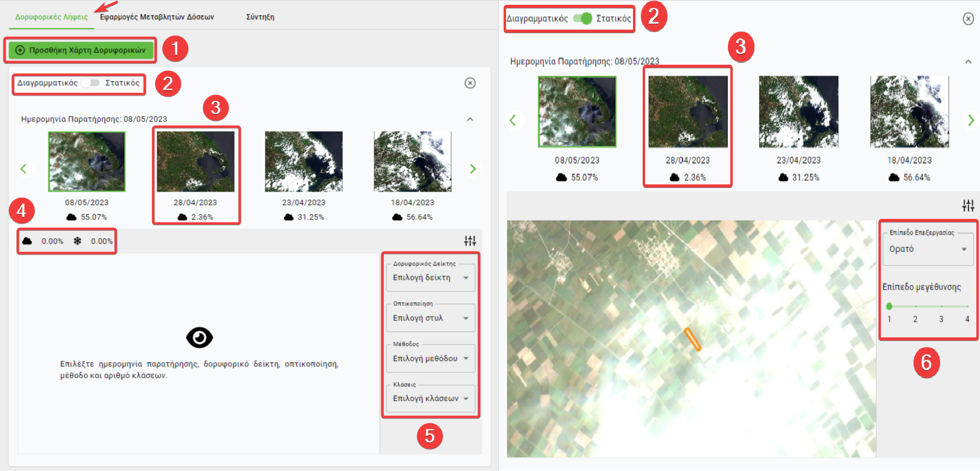Image resolution: width=980 pixels, height=471 pixels.
Task: Go to next images in right carousel
Action: (970, 120)
